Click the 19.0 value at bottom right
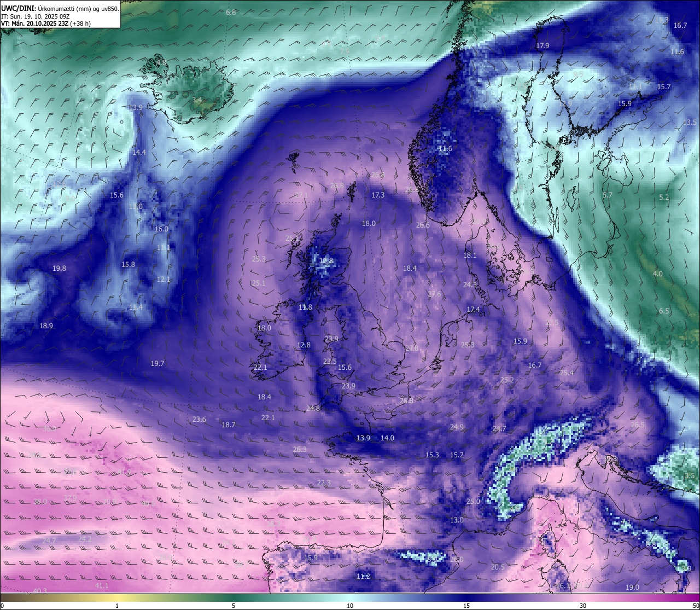700x610 pixels. [x=632, y=588]
